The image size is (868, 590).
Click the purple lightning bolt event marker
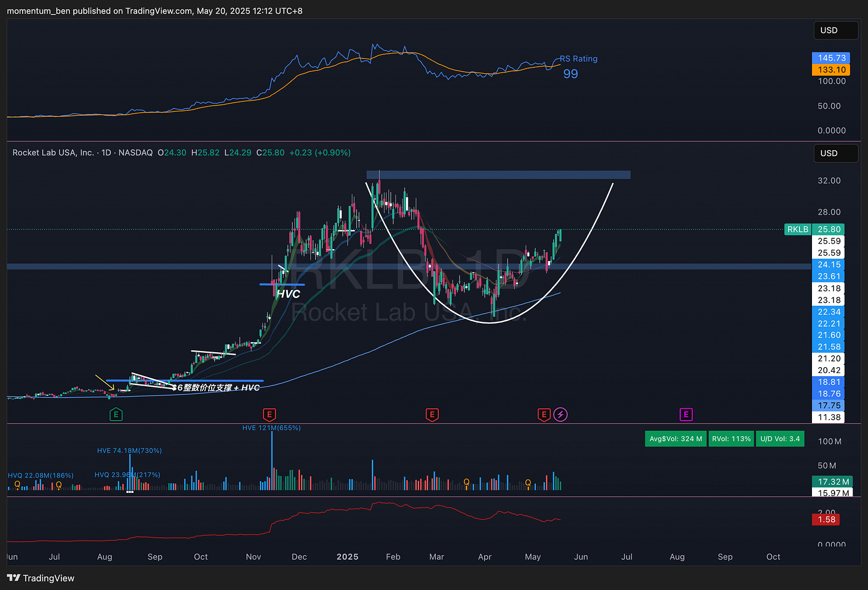coord(560,414)
